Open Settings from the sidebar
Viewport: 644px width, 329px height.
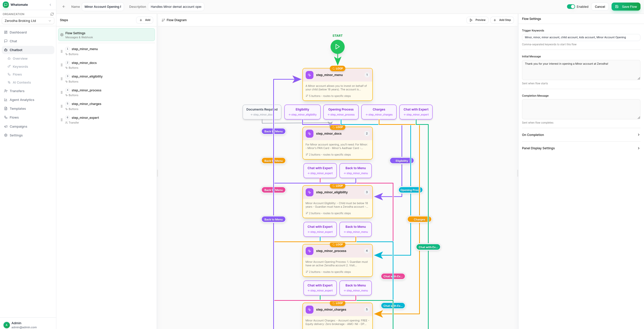tap(16, 135)
